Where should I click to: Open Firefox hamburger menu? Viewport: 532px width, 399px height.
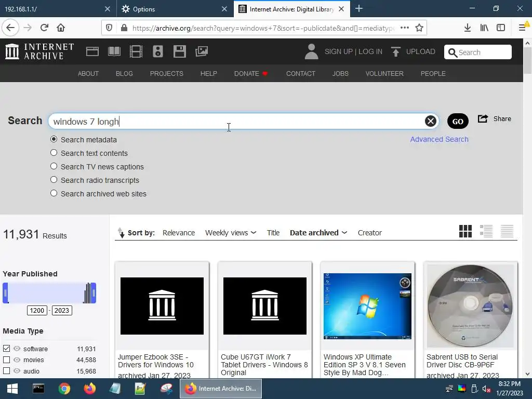point(522,28)
